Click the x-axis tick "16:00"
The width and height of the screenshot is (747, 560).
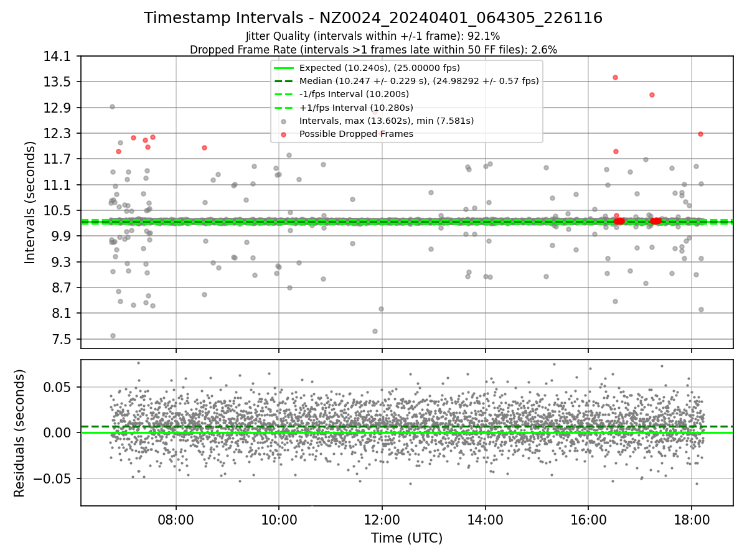(588, 520)
